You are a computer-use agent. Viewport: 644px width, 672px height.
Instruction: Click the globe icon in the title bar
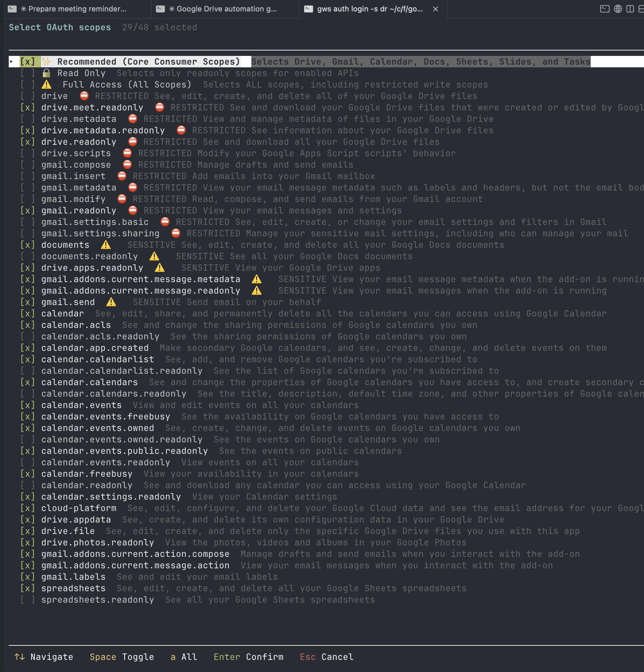coord(618,9)
